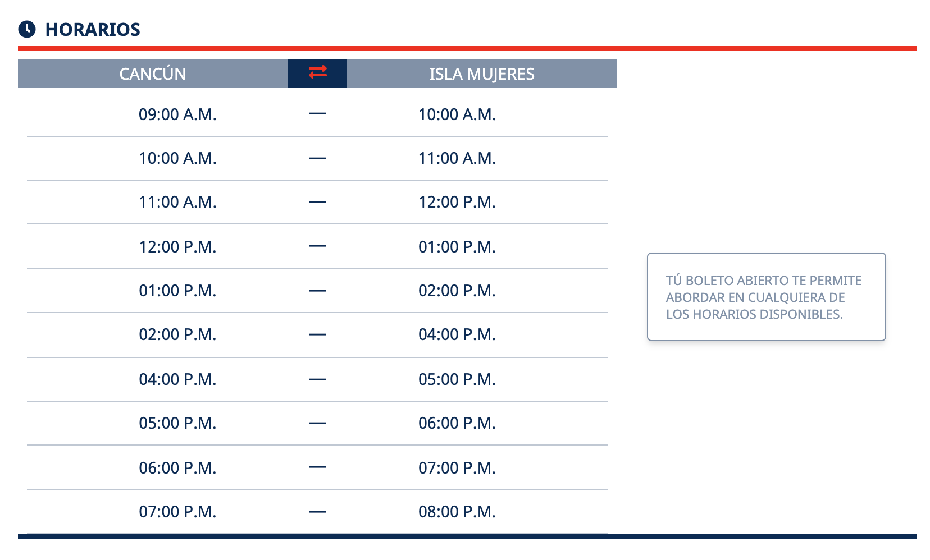
Task: Select the 02:00 P.M. Cancún departure
Action: 177,334
